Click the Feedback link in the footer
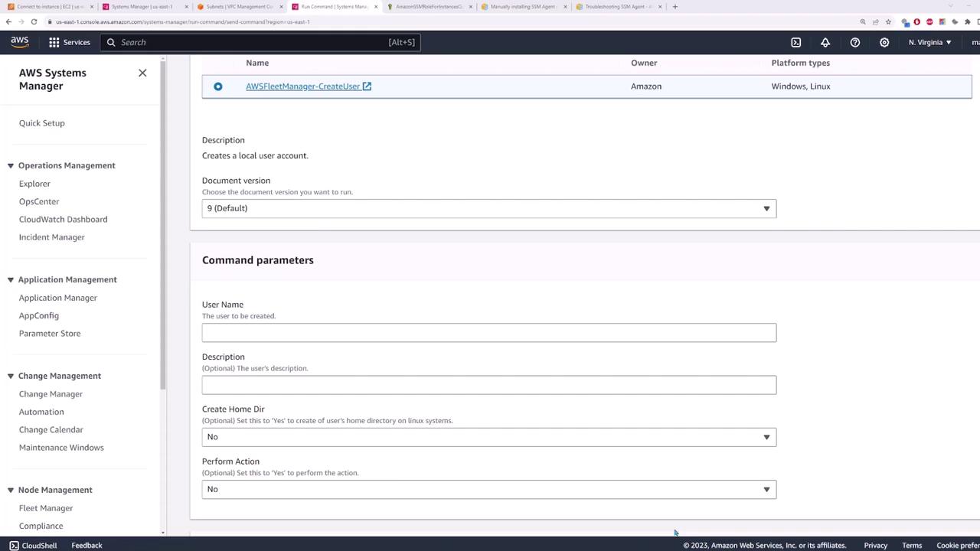980x551 pixels. [x=87, y=546]
